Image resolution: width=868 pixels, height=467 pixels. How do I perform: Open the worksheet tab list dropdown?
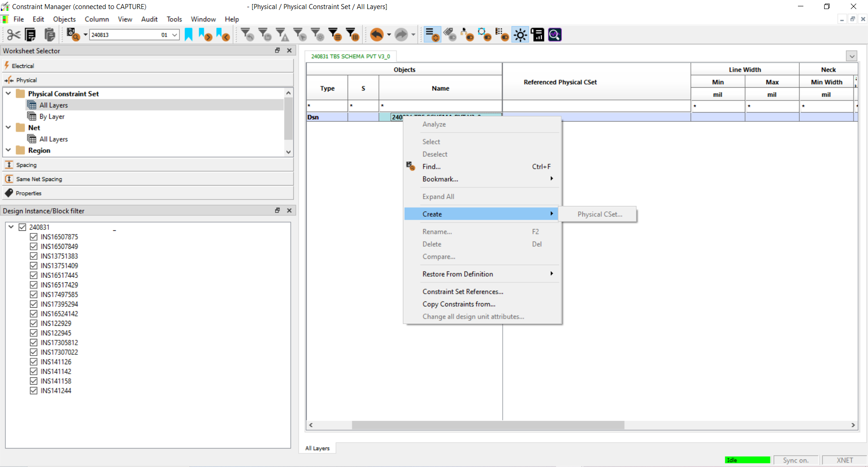pyautogui.click(x=852, y=56)
